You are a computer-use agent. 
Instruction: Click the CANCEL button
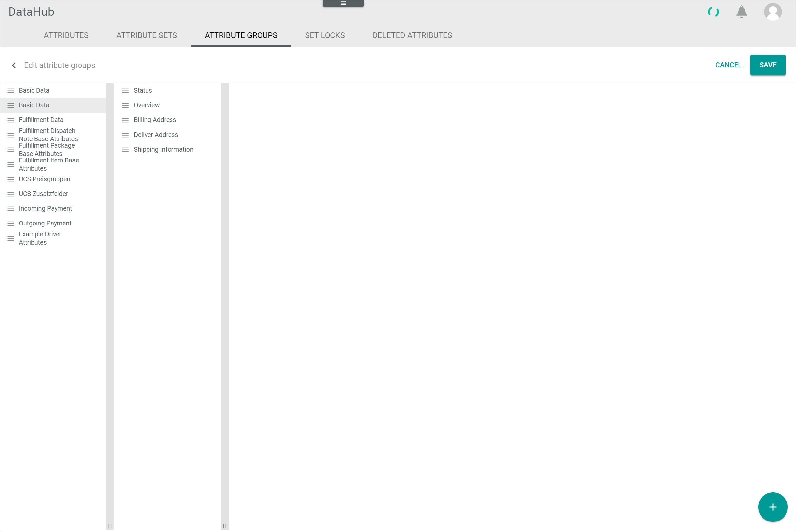(x=728, y=65)
